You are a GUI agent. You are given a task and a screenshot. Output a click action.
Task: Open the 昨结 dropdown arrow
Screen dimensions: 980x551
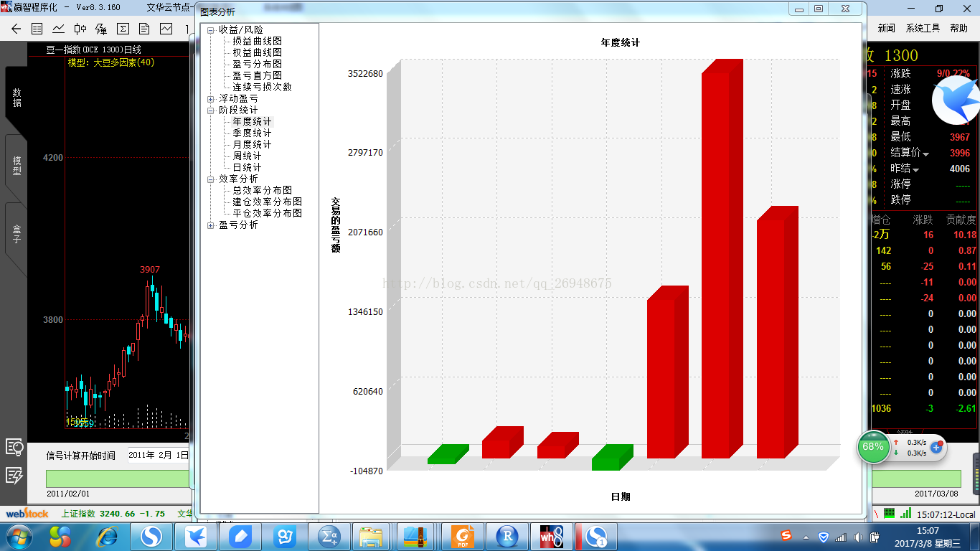(x=915, y=170)
